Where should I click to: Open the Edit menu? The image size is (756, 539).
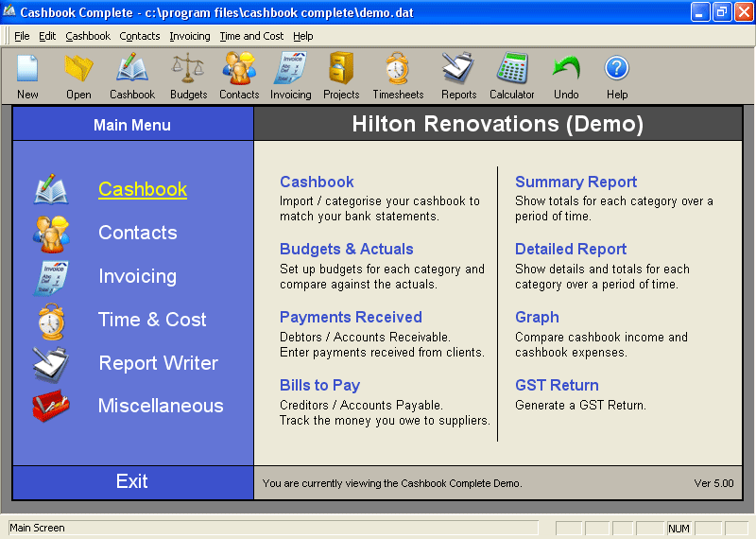pyautogui.click(x=47, y=36)
